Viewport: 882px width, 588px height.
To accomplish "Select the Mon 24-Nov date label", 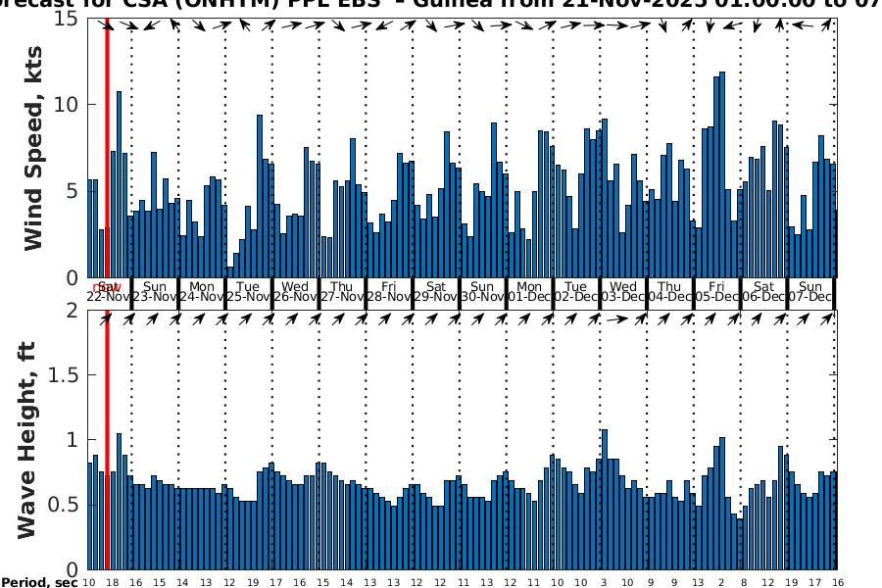I will click(201, 292).
